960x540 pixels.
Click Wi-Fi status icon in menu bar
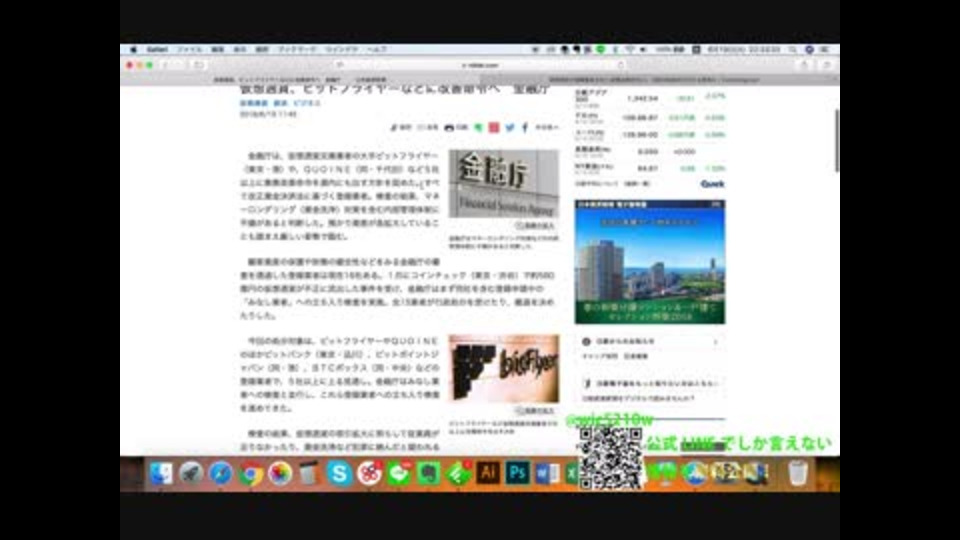[x=629, y=50]
